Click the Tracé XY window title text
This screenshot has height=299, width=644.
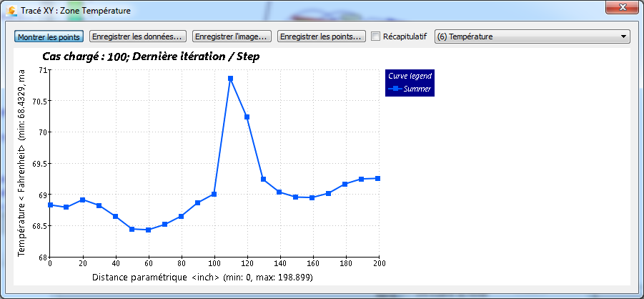[x=76, y=11]
